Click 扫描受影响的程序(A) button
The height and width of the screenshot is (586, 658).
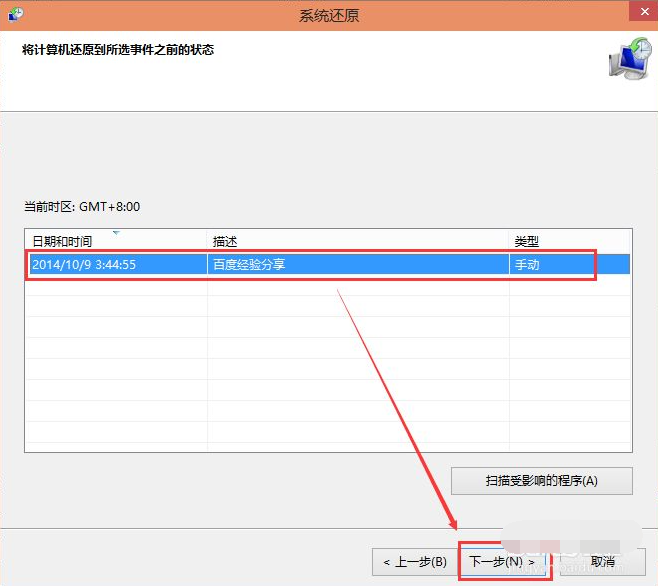pos(541,481)
